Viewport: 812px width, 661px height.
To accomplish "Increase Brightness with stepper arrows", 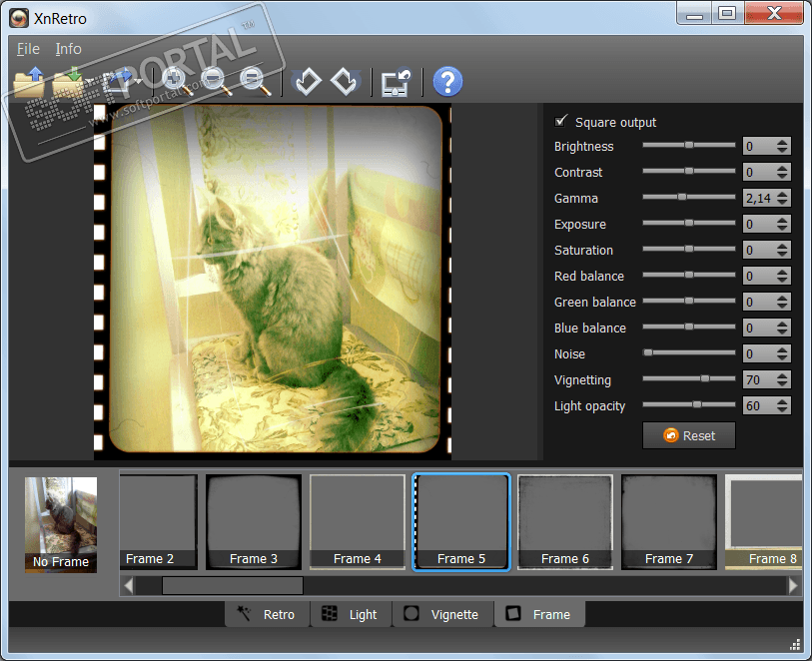I will pyautogui.click(x=782, y=142).
